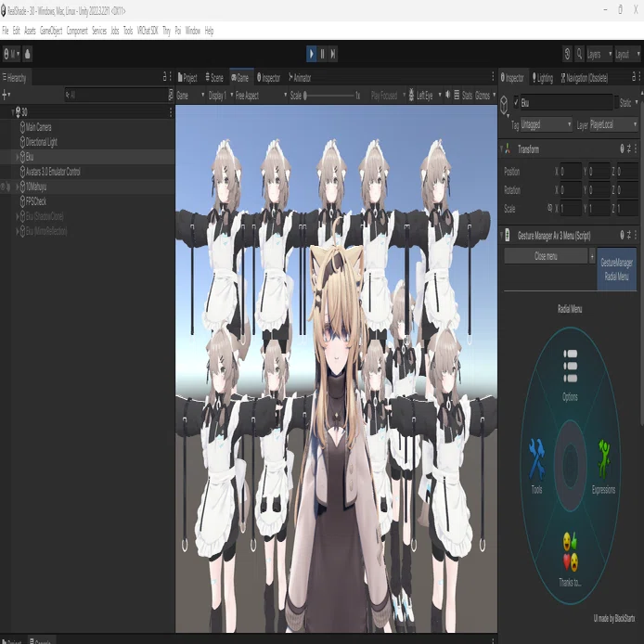Open Transform component help icon

click(x=622, y=148)
